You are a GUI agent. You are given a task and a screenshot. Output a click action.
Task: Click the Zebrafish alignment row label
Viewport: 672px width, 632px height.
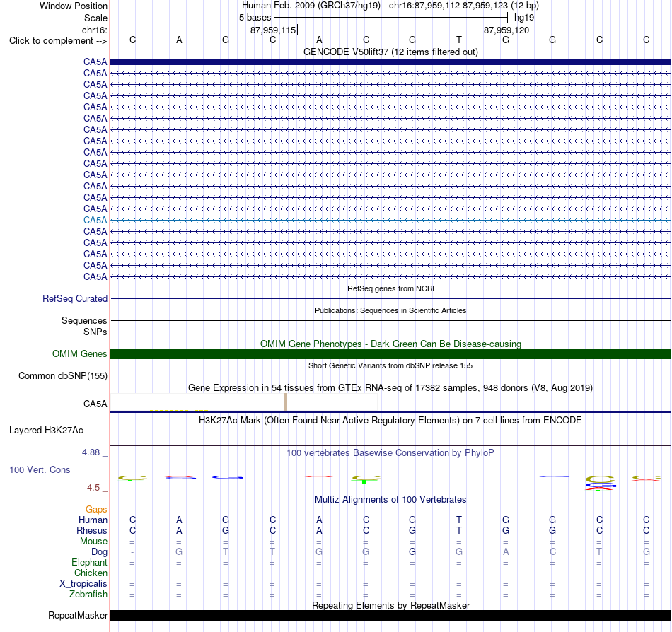pyautogui.click(x=88, y=595)
